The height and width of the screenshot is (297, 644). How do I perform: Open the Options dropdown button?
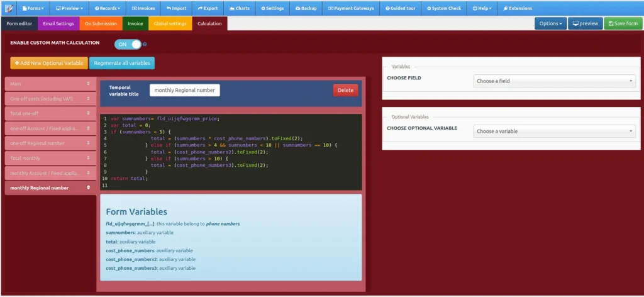[x=550, y=23]
